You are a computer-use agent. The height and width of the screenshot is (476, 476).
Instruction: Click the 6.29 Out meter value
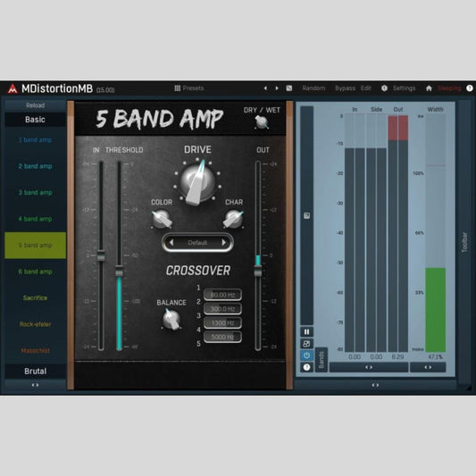(x=397, y=357)
